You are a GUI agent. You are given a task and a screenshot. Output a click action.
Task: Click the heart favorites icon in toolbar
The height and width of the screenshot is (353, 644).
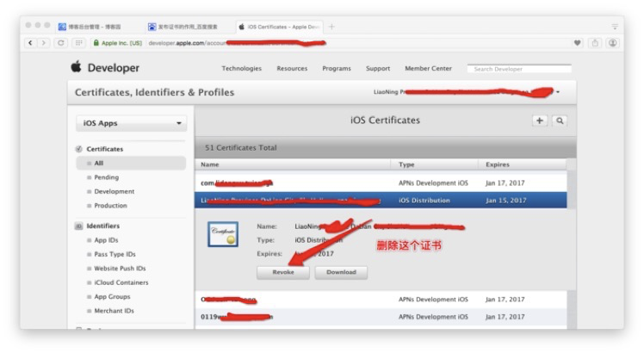click(x=577, y=43)
